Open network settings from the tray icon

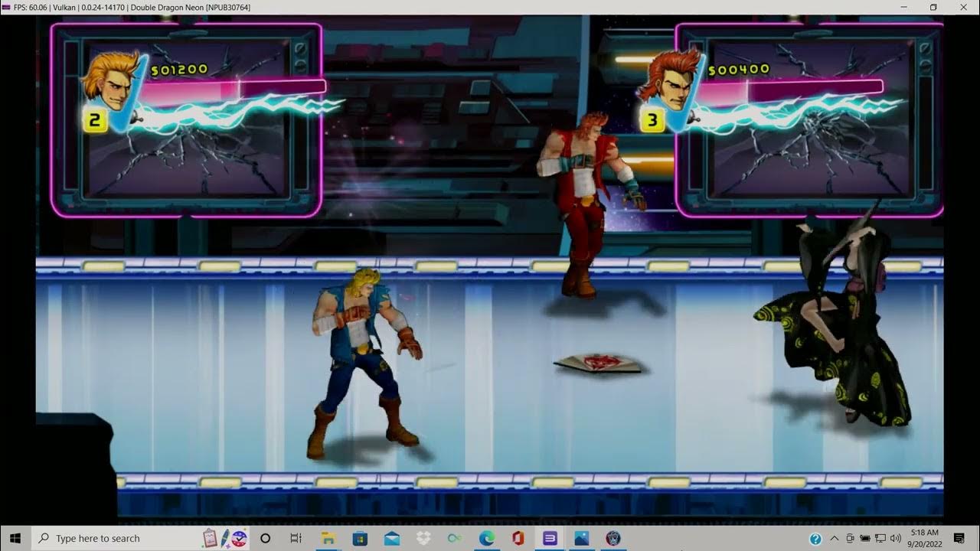click(x=880, y=539)
